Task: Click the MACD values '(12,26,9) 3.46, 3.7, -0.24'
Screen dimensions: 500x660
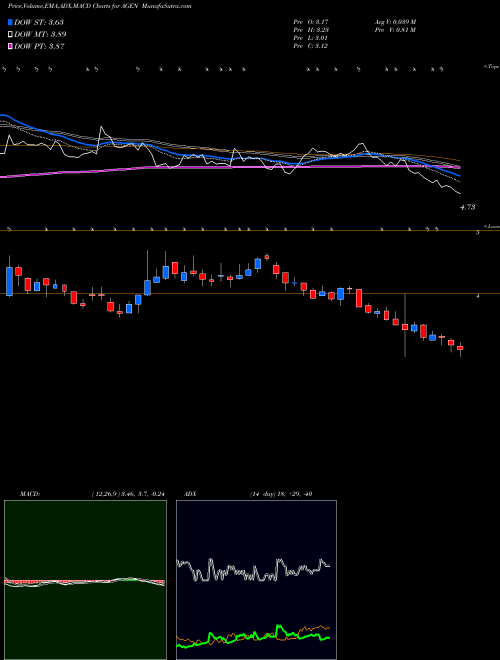Action: point(128,494)
